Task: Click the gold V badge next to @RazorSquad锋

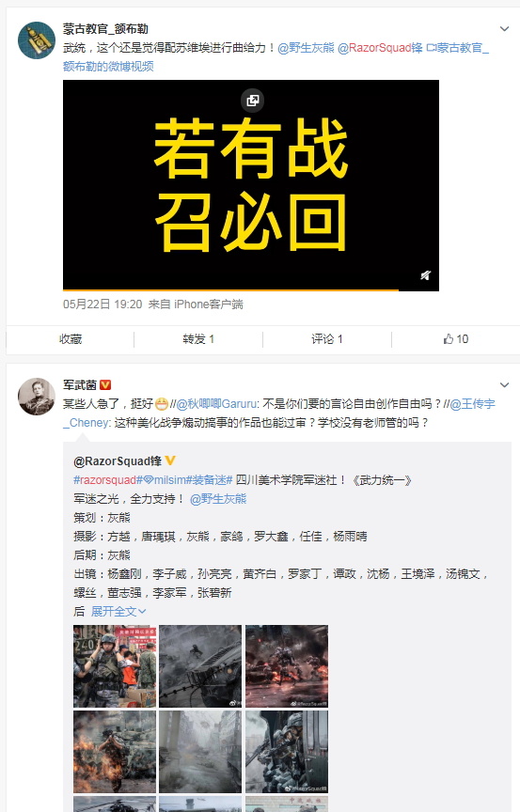Action: click(x=170, y=461)
